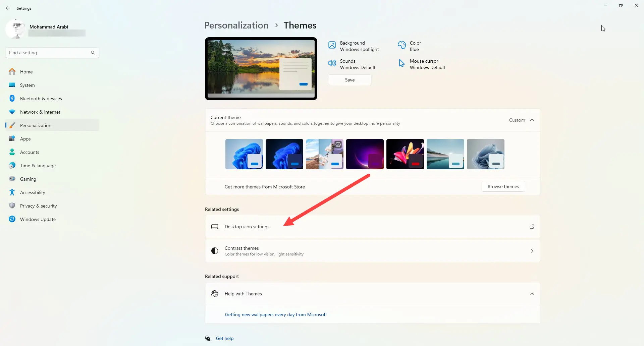This screenshot has width=644, height=346.
Task: Apply the Captured Motion flower theme
Action: [x=405, y=154]
